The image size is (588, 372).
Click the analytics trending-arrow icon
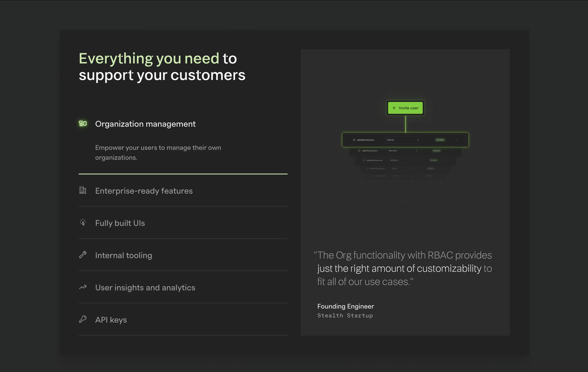(83, 287)
